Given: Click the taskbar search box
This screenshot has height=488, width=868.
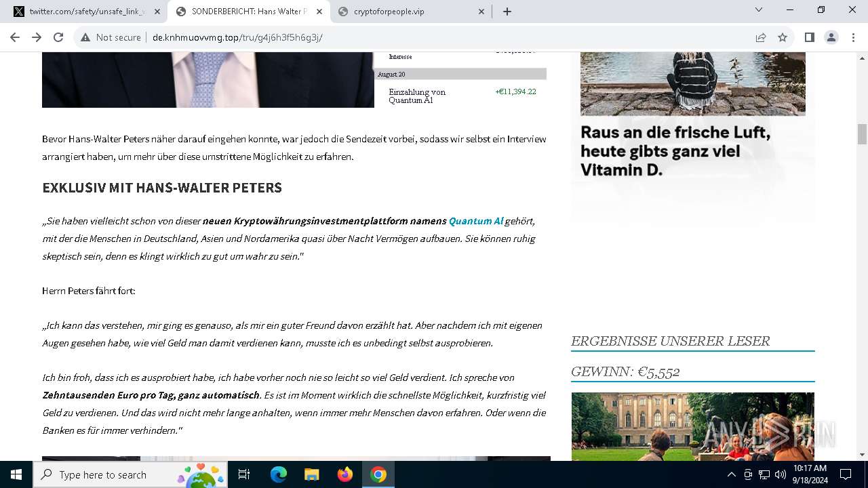Looking at the screenshot, I should click(x=129, y=474).
